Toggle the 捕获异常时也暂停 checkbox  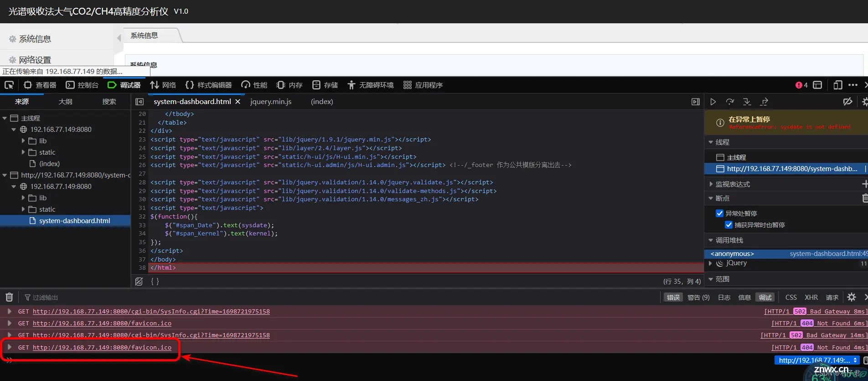coord(728,225)
